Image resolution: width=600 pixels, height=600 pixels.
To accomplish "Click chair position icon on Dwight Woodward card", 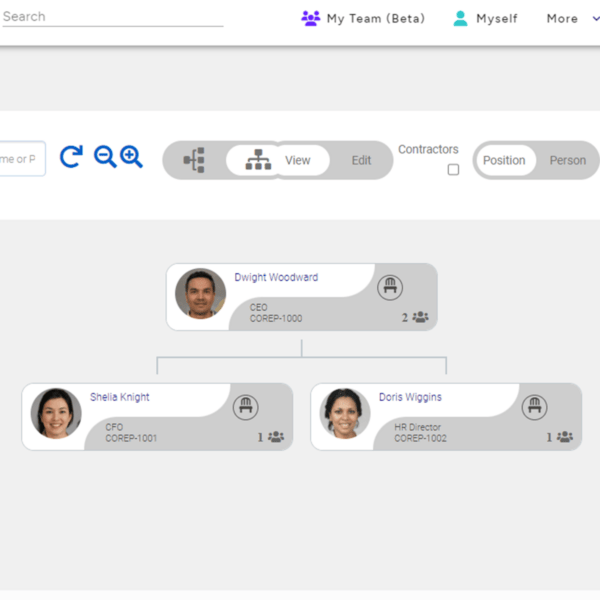I will 390,287.
